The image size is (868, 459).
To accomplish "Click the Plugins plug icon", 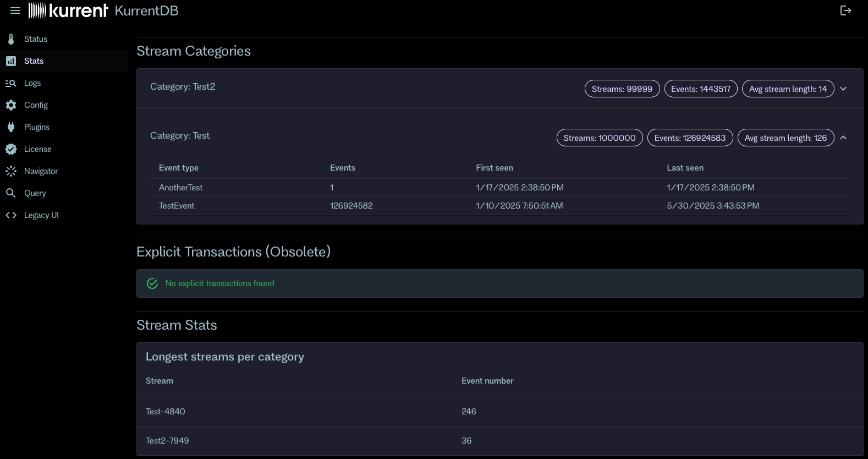I will tap(11, 127).
